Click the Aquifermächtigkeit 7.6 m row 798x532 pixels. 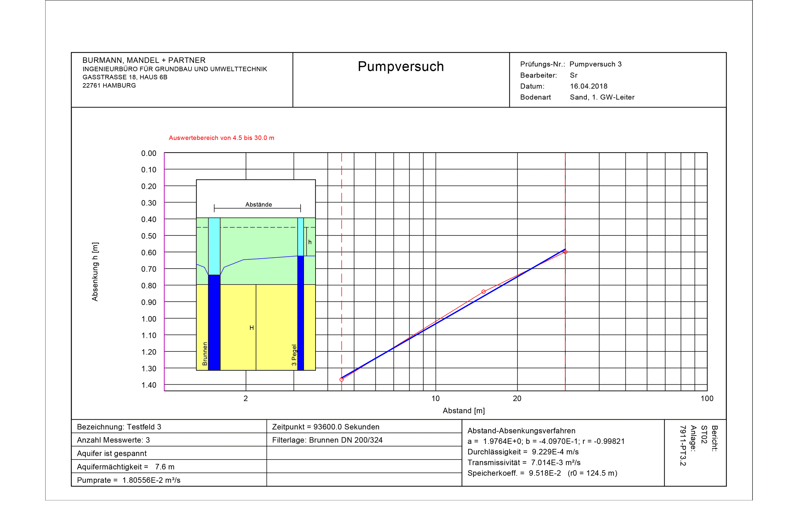pos(126,467)
